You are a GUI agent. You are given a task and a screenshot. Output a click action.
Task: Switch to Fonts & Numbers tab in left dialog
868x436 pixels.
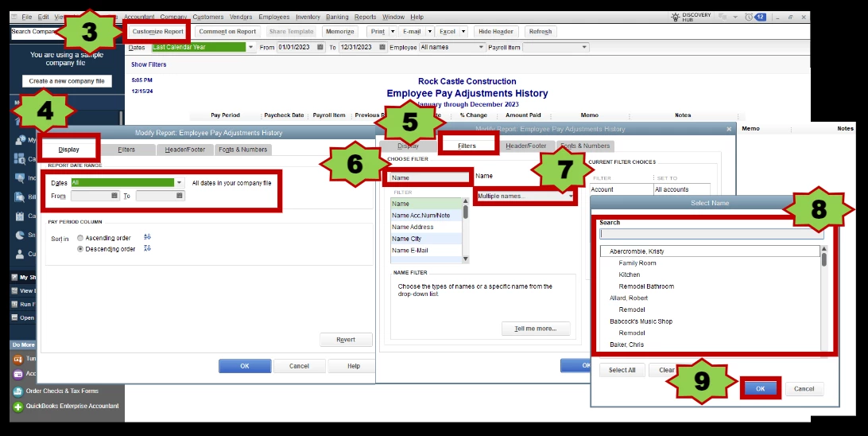click(242, 150)
